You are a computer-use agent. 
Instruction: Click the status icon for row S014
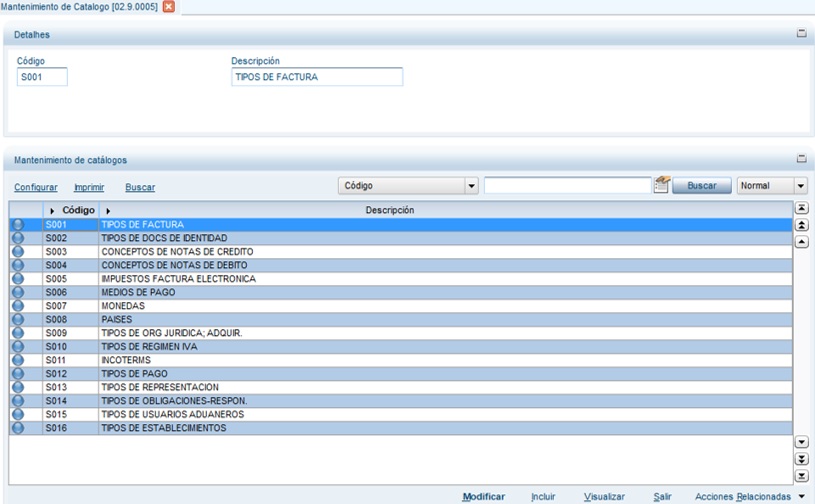[18, 401]
